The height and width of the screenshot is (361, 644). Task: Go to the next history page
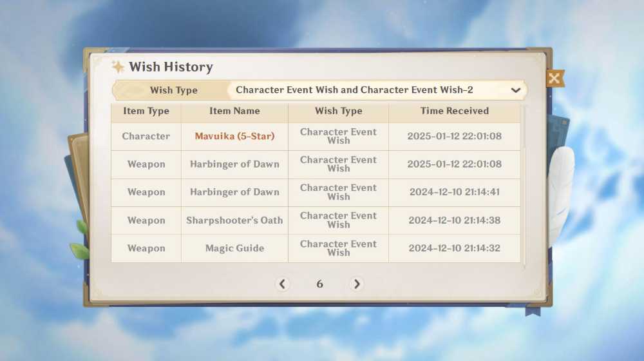point(357,284)
